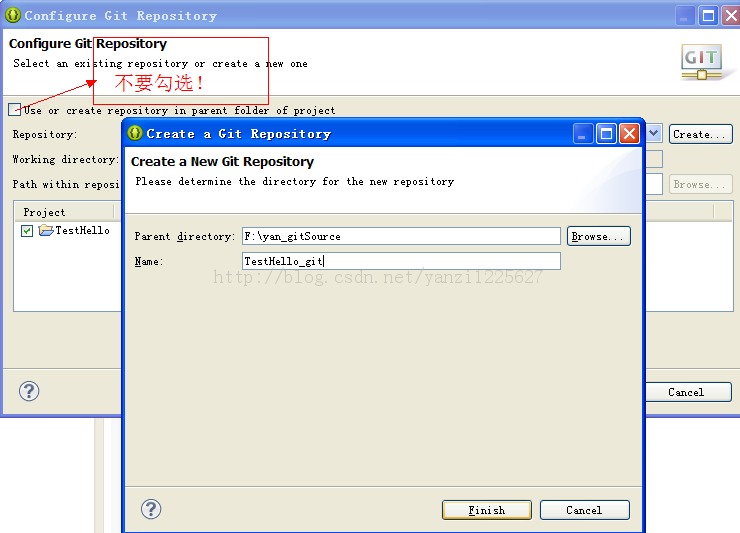This screenshot has width=740, height=533.
Task: Click the Parent directory label
Action: point(185,236)
